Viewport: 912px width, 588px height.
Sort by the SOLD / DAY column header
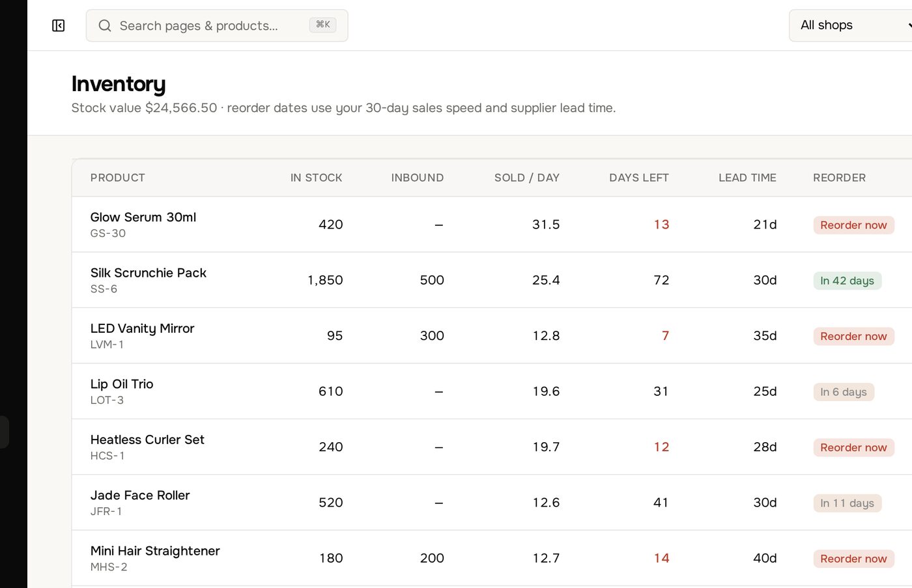tap(527, 178)
